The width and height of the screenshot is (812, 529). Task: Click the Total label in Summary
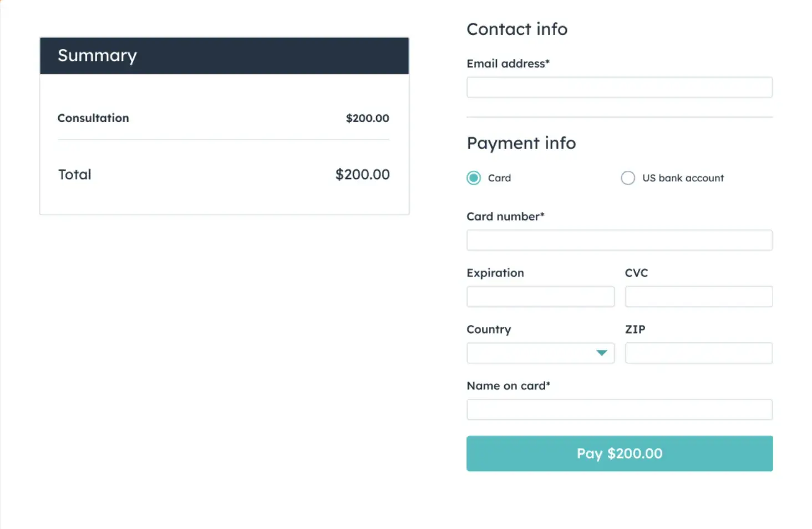coord(75,175)
